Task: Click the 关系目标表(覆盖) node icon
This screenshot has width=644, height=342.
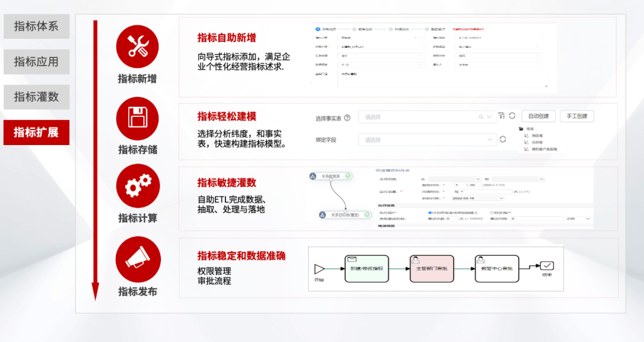Action: click(x=323, y=215)
